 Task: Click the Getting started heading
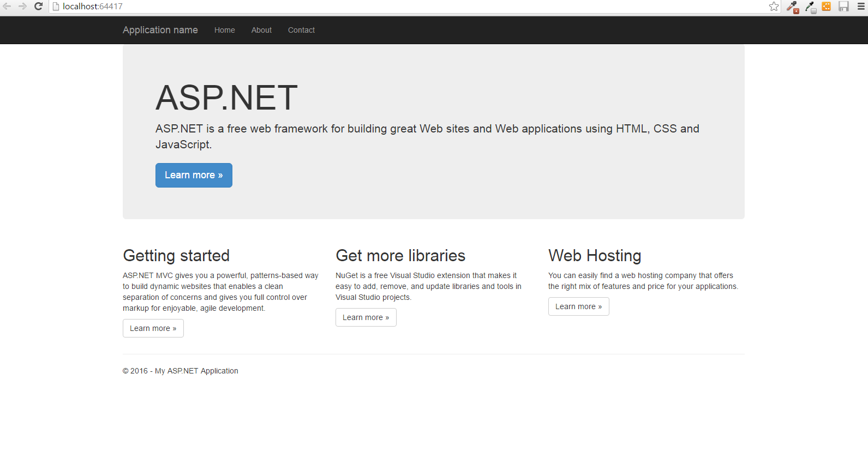(176, 255)
